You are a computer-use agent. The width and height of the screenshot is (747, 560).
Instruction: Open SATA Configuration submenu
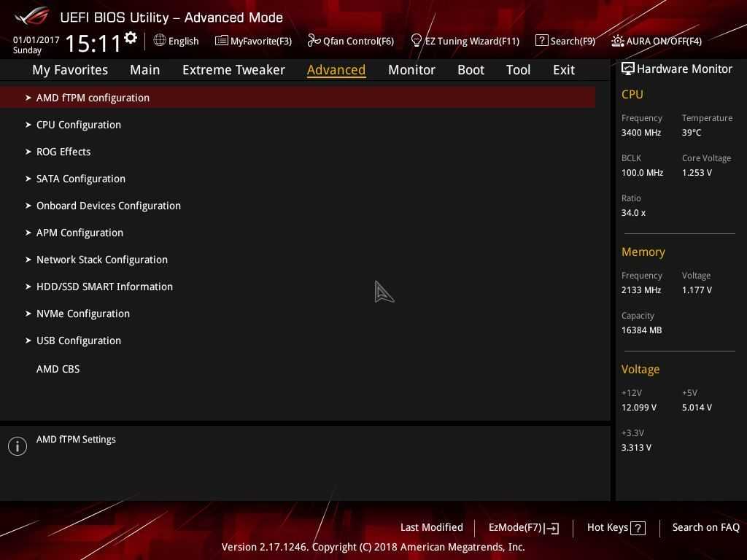coord(81,179)
